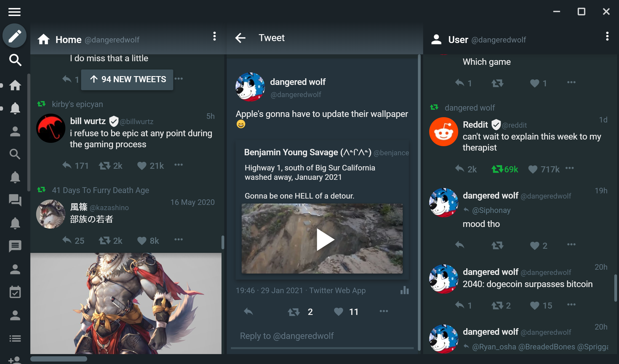Image resolution: width=619 pixels, height=364 pixels.
Task: Click the compose tweet pencil button
Action: point(15,36)
